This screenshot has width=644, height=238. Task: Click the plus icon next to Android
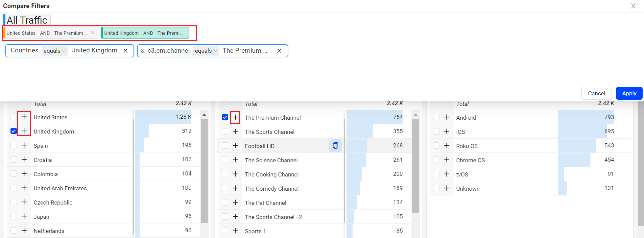[x=447, y=117]
